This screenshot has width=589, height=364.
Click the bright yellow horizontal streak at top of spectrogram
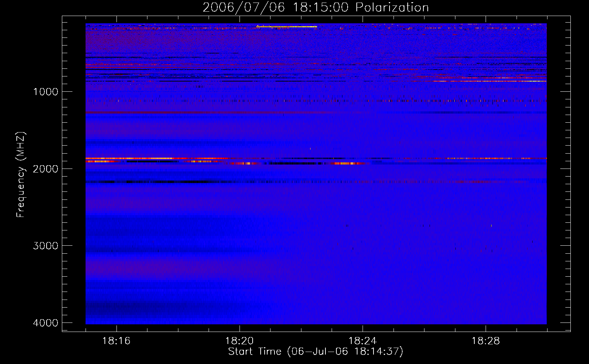tap(286, 27)
